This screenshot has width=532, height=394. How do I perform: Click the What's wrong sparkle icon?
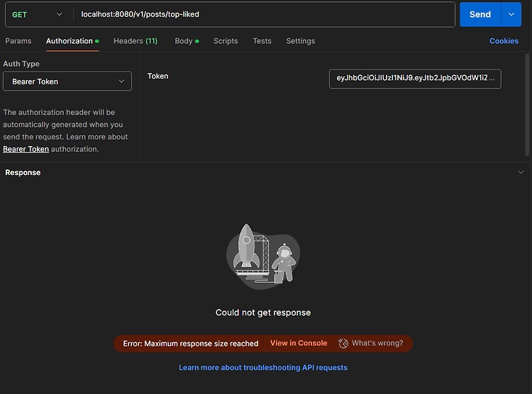click(x=343, y=343)
